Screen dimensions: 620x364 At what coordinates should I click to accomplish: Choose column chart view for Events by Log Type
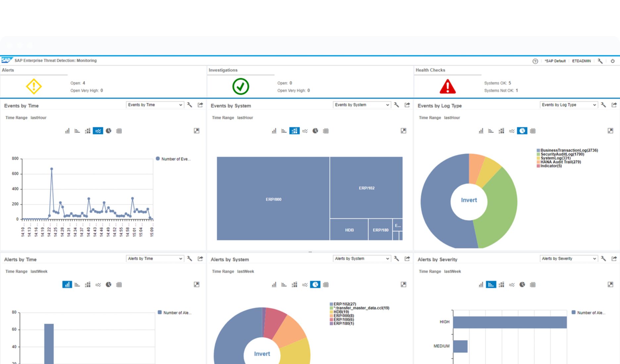click(x=481, y=131)
